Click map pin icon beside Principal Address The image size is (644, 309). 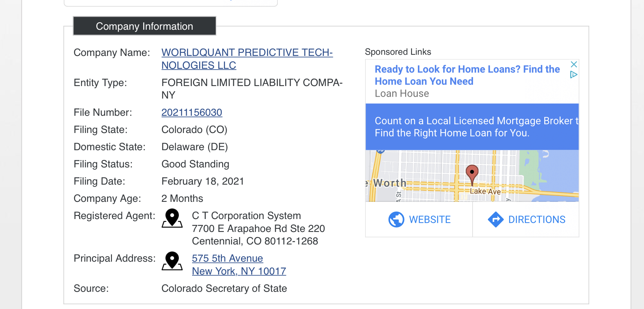coord(172,261)
